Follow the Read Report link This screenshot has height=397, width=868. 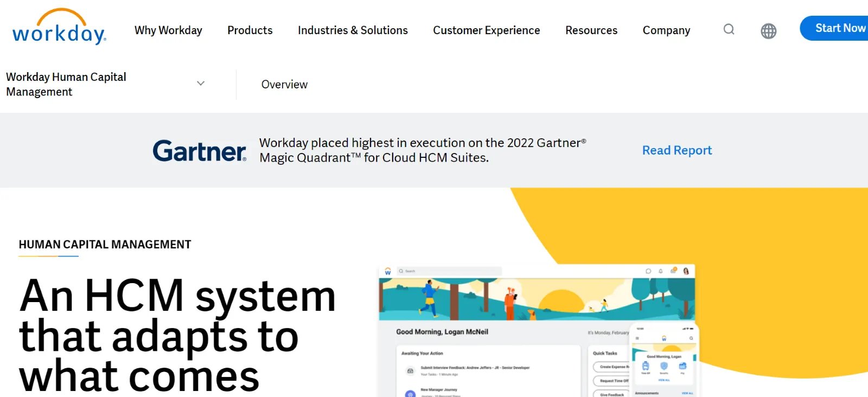(x=677, y=150)
